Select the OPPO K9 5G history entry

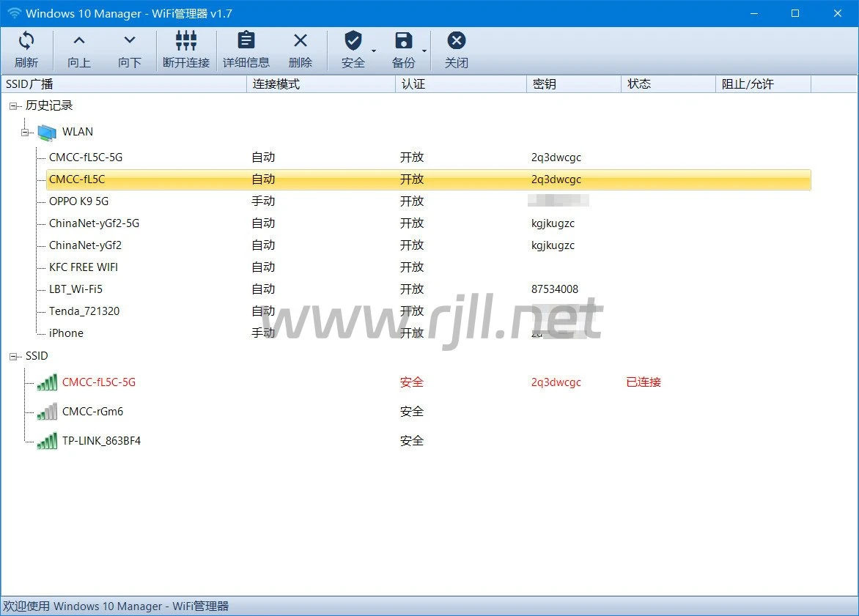[x=78, y=201]
